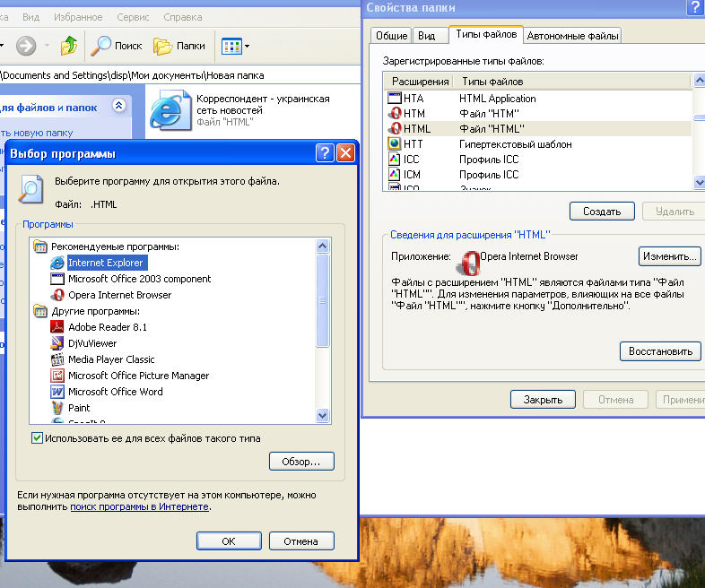The height and width of the screenshot is (588, 705).
Task: Click Изменить... to change application
Action: (669, 256)
